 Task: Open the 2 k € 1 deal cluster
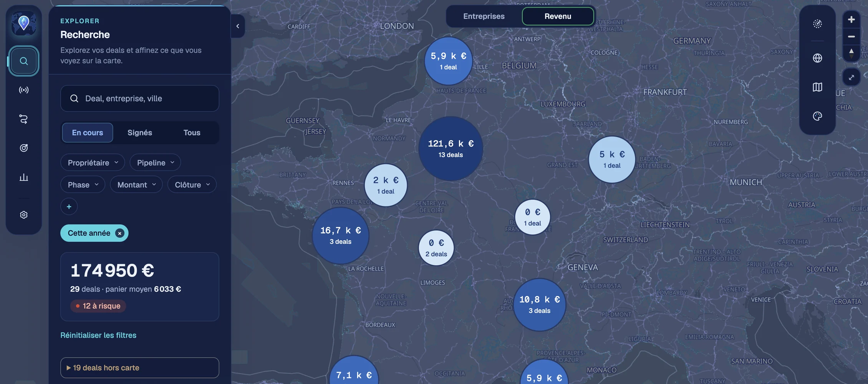386,185
